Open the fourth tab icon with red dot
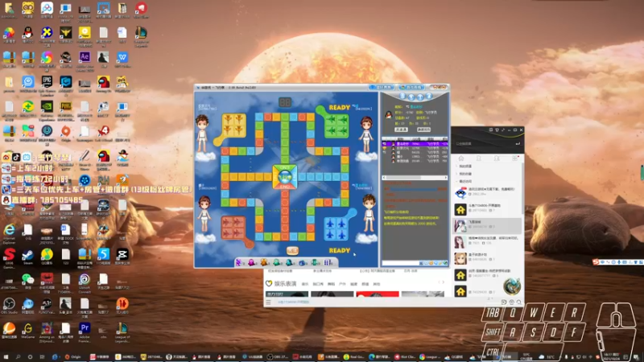644x362 pixels. (x=515, y=158)
